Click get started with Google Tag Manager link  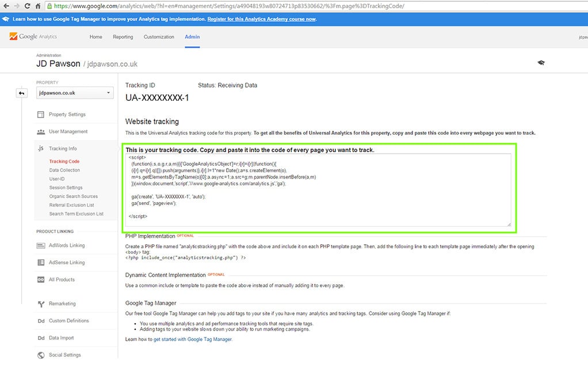[x=193, y=339]
